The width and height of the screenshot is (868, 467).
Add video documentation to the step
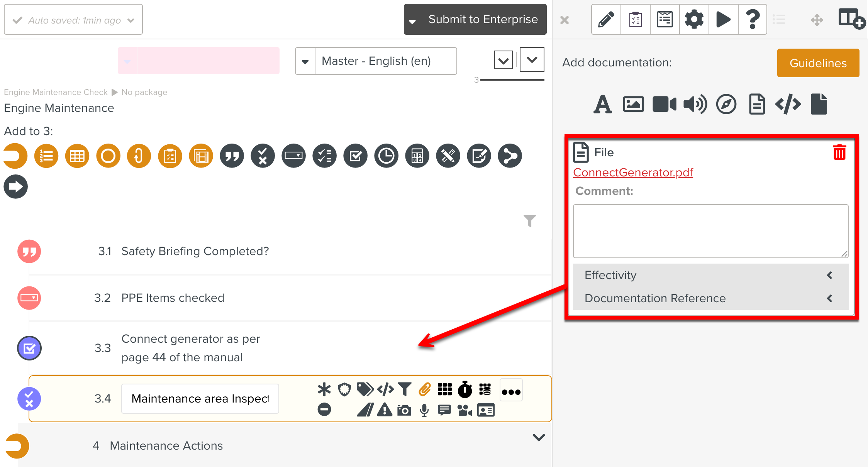click(664, 104)
